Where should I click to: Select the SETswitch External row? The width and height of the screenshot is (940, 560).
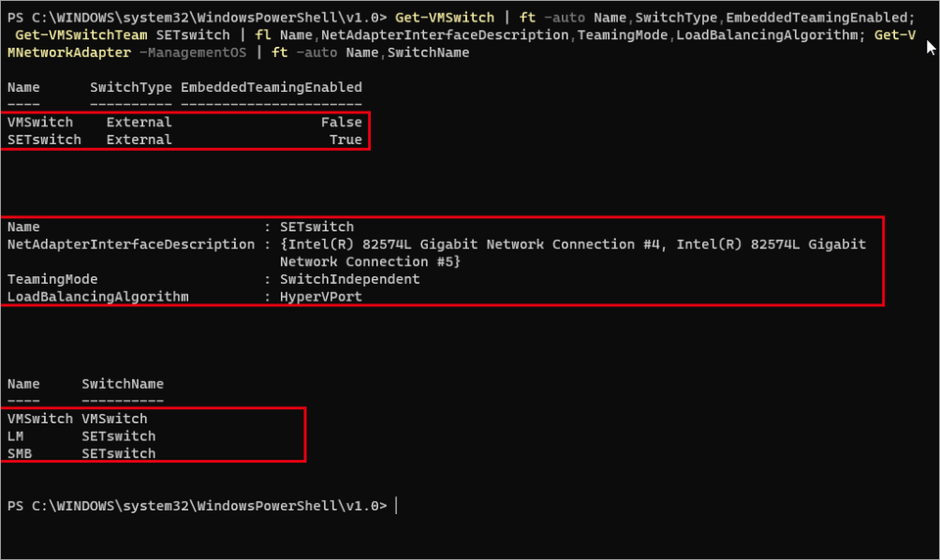(x=185, y=140)
